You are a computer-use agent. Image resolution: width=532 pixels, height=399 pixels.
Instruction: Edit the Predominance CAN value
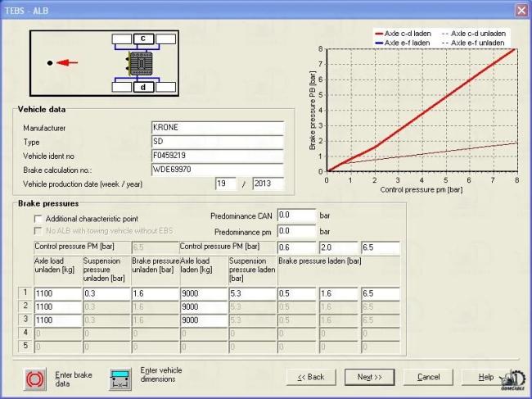[295, 215]
